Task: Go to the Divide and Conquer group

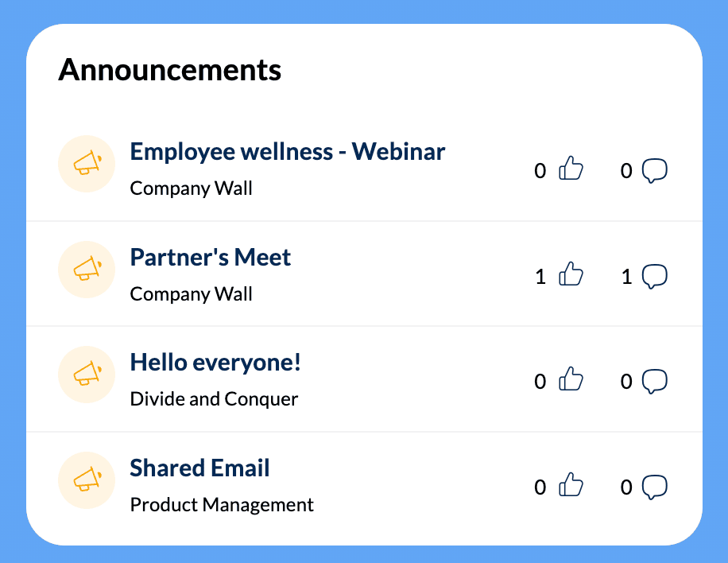Action: coord(214,398)
